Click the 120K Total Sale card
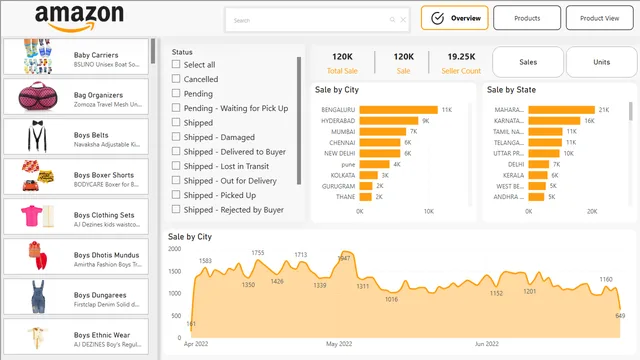Image resolution: width=640 pixels, height=360 pixels. click(x=342, y=63)
